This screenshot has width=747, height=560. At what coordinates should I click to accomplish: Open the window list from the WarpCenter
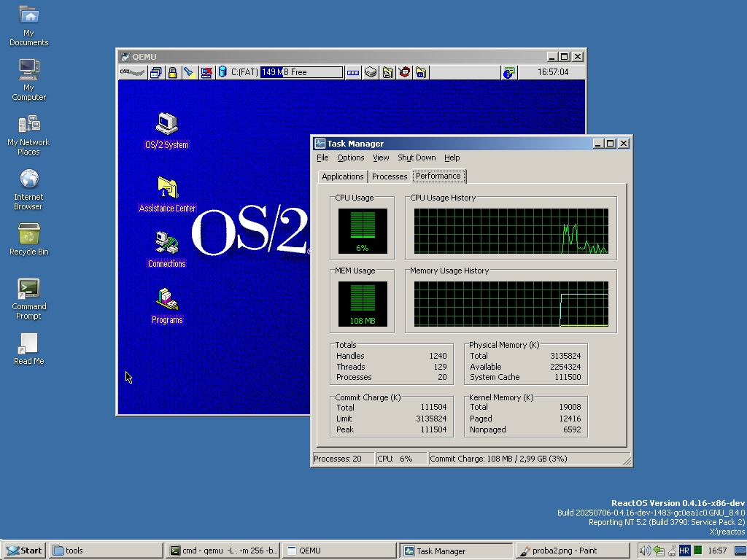click(155, 72)
